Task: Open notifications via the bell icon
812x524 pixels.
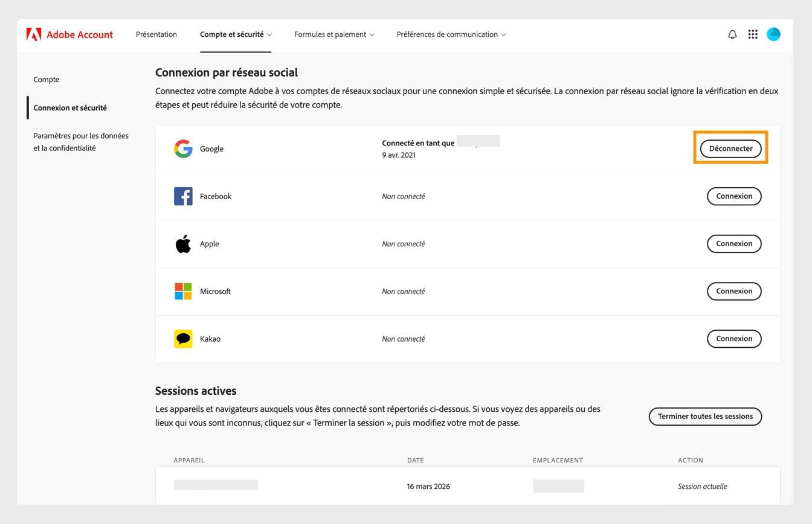Action: (732, 34)
